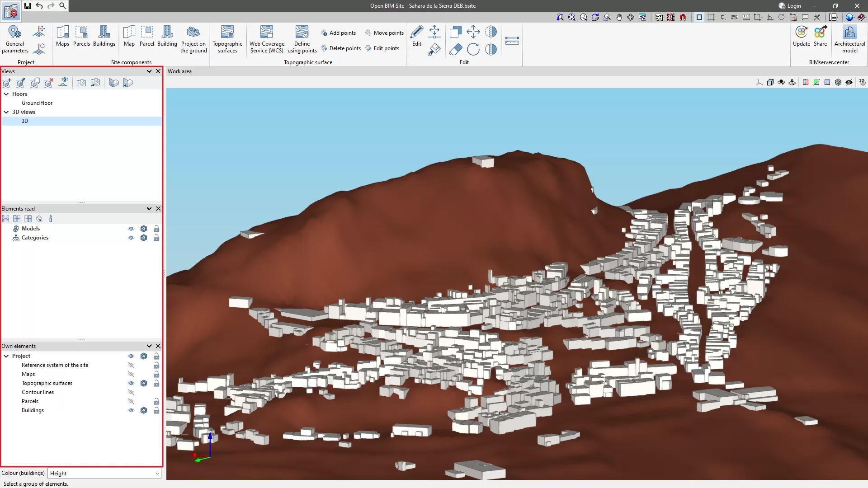
Task: Click the Delete points button
Action: (x=340, y=48)
